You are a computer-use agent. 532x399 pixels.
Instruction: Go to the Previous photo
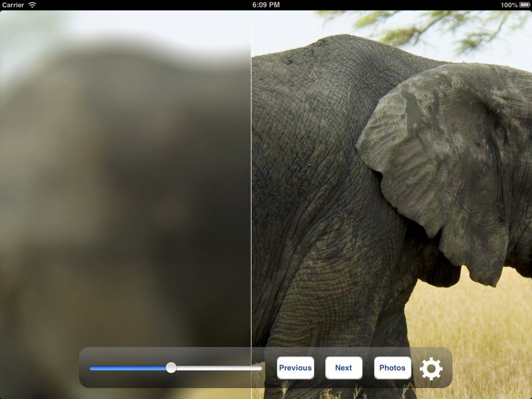pos(296,368)
